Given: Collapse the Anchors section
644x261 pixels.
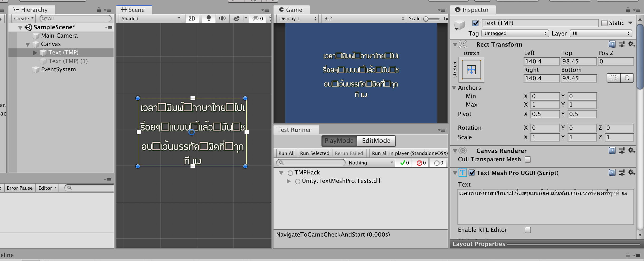Looking at the screenshot, I should 454,88.
